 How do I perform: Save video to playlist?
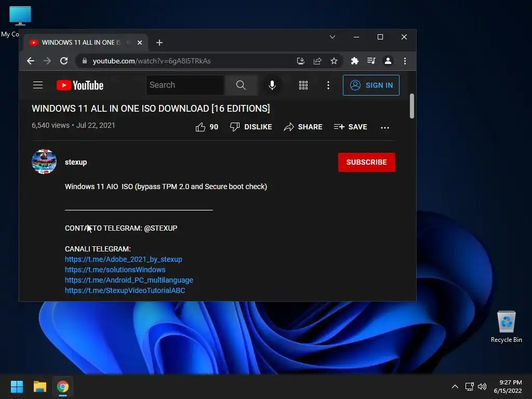click(x=351, y=127)
